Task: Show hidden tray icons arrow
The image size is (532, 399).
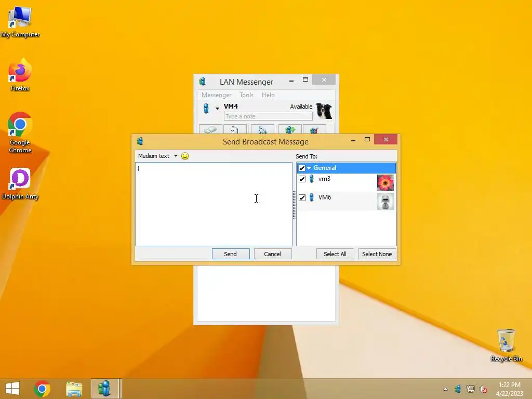Action: [x=445, y=389]
